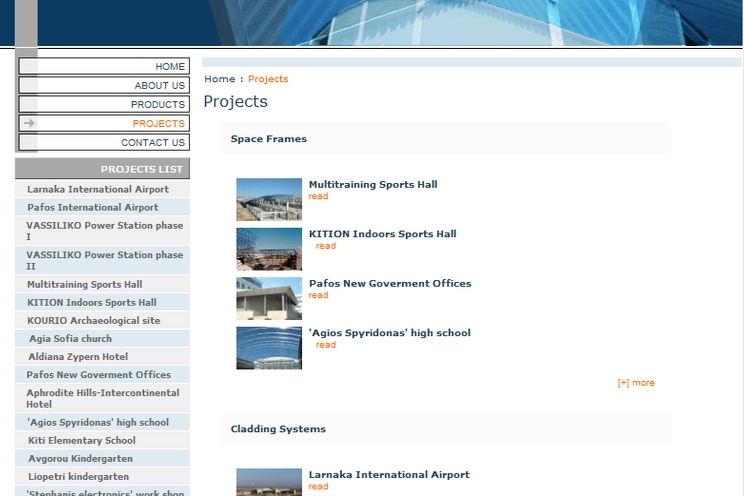Image resolution: width=744 pixels, height=496 pixels.
Task: Click the Projects breadcrumb link
Action: 268,79
